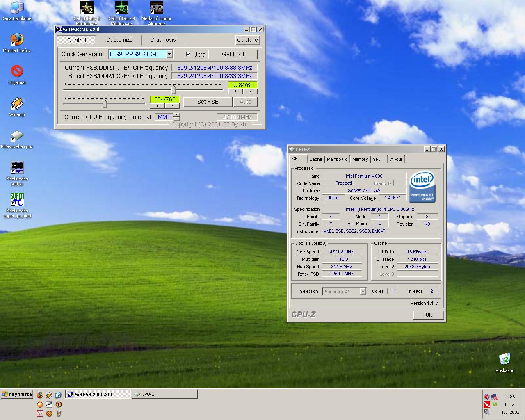The height and width of the screenshot is (420, 525).
Task: Click the NVIDIA tray icon
Action: coord(494,404)
